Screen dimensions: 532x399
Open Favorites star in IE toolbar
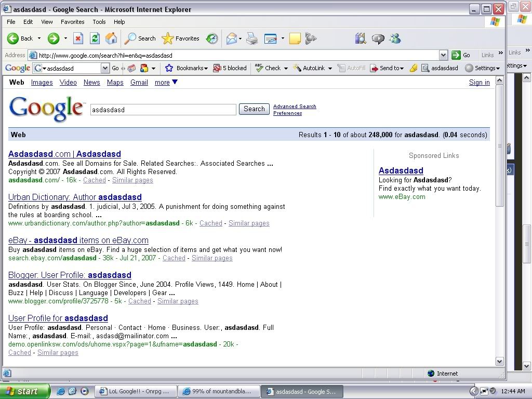click(181, 38)
